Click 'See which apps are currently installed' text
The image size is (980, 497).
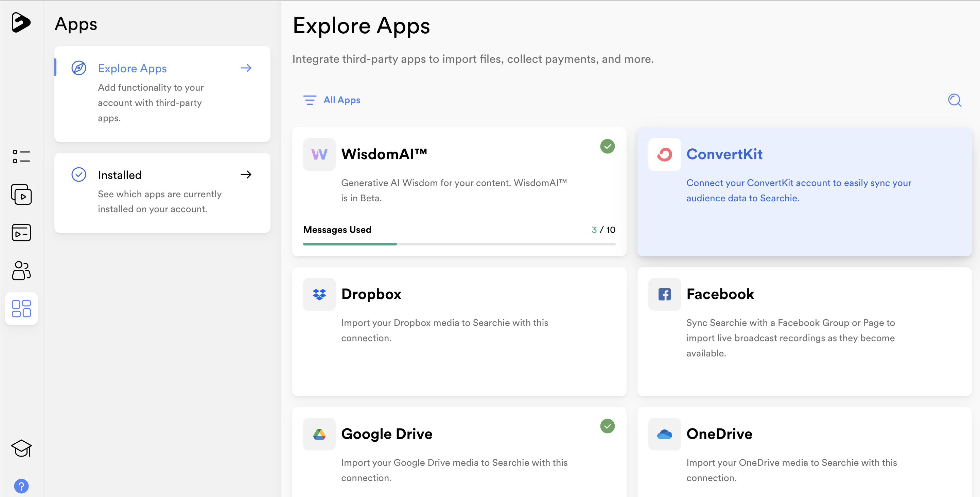pyautogui.click(x=160, y=201)
